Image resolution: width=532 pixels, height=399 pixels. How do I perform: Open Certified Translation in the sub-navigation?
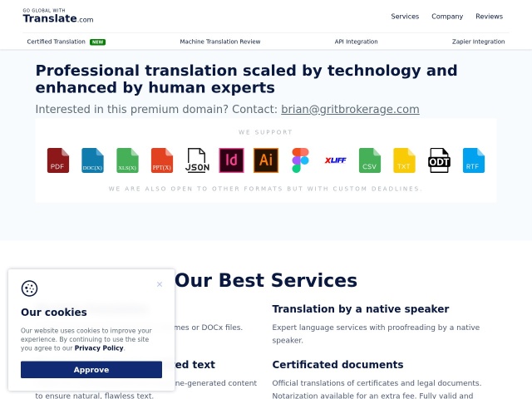tap(56, 42)
